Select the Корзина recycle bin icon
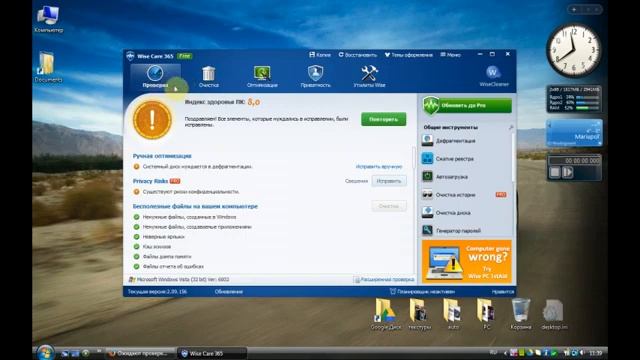 click(x=520, y=314)
